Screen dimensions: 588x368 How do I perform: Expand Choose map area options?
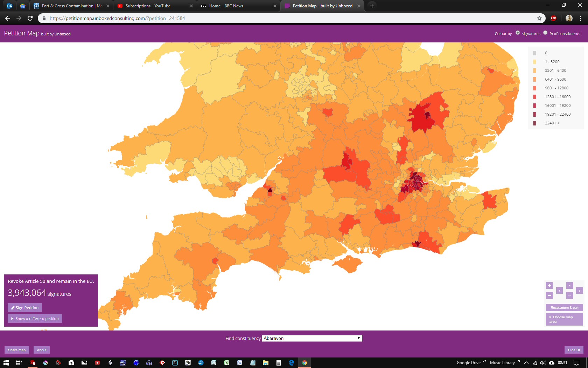[x=564, y=319]
